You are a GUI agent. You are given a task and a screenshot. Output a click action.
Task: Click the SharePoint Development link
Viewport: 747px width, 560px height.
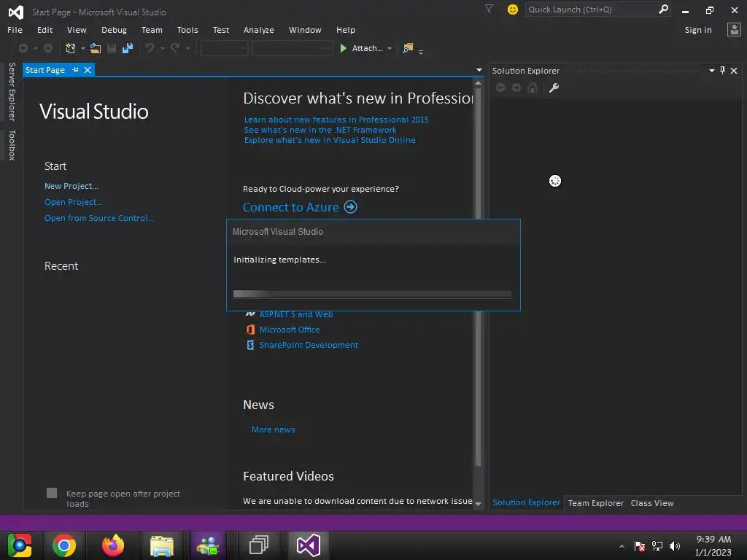[309, 345]
